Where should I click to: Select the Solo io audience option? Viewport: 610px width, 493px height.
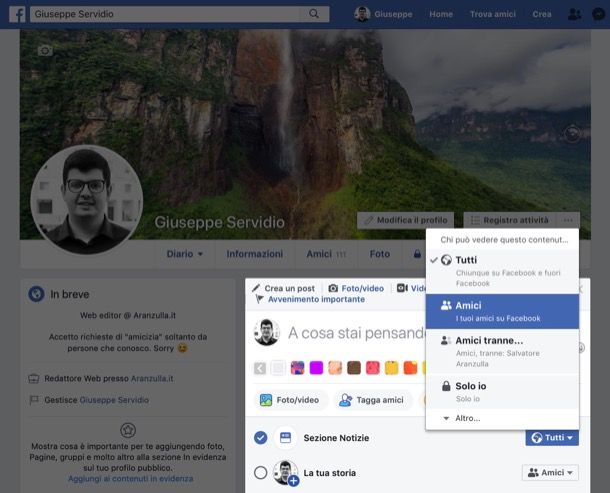click(x=502, y=392)
